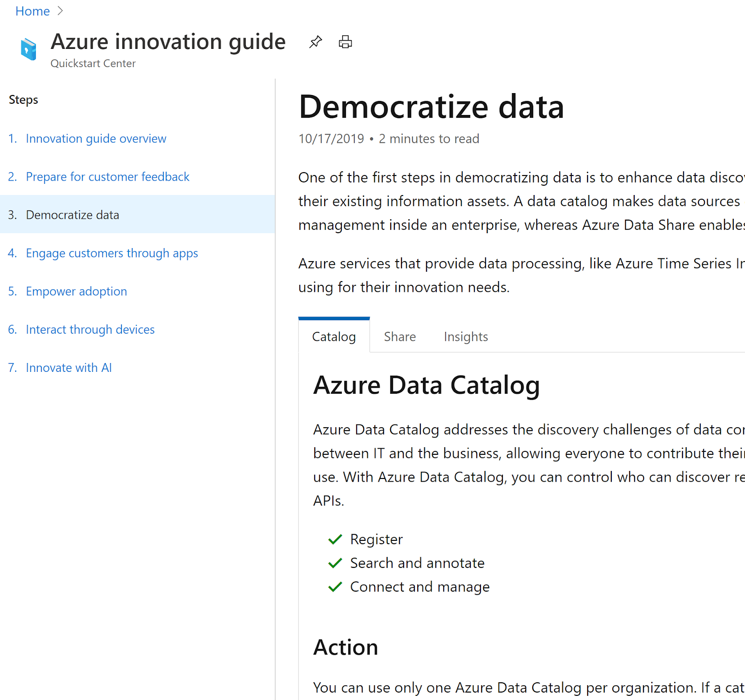Click the Register checklist item
The width and height of the screenshot is (745, 700).
[x=376, y=539]
